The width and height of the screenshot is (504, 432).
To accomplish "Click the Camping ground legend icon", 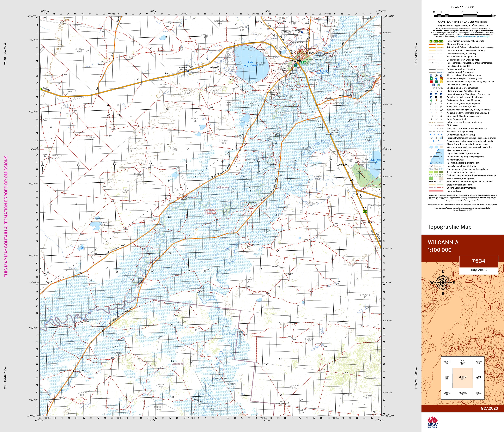I will coord(431,97).
